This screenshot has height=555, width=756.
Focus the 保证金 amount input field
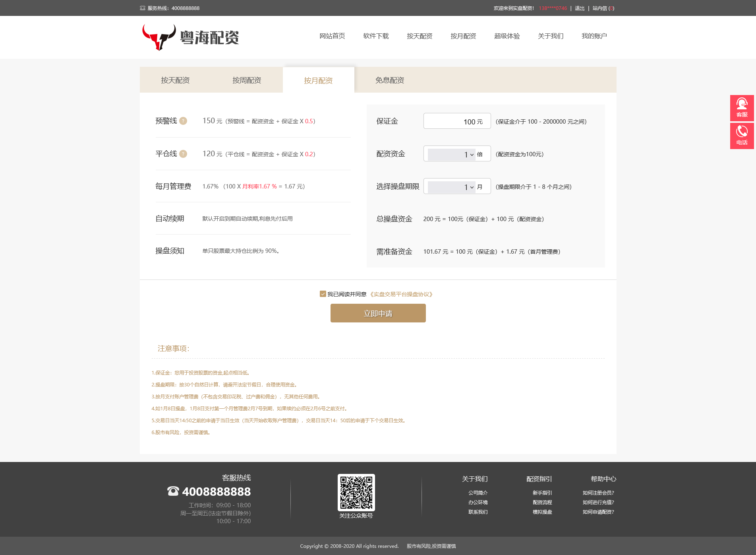(x=457, y=121)
